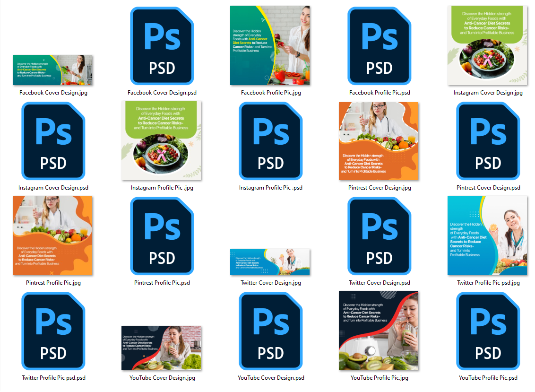Select the Twitter Cover Design.jpg thumbnail
The image size is (535, 392).
[270, 261]
